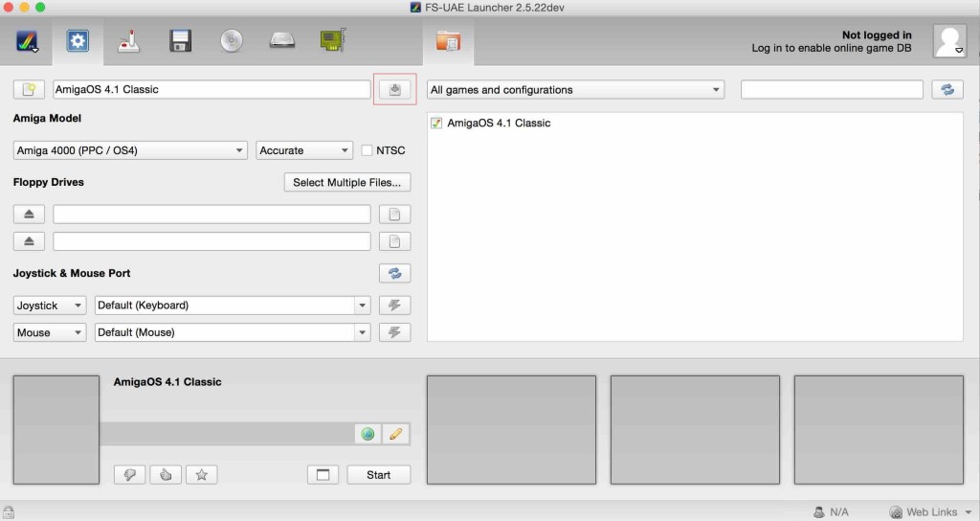This screenshot has width=980, height=521.
Task: Click the N/A players status indicator
Action: tap(831, 512)
